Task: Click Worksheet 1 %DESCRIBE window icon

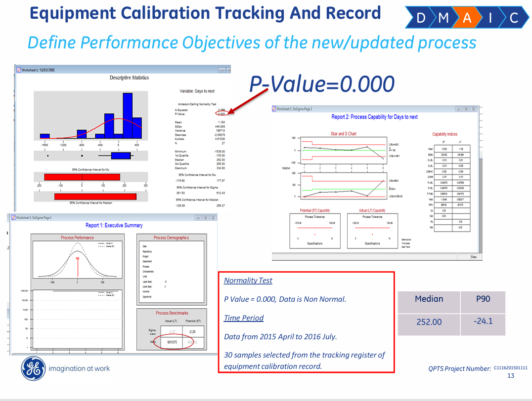Action: click(x=19, y=70)
